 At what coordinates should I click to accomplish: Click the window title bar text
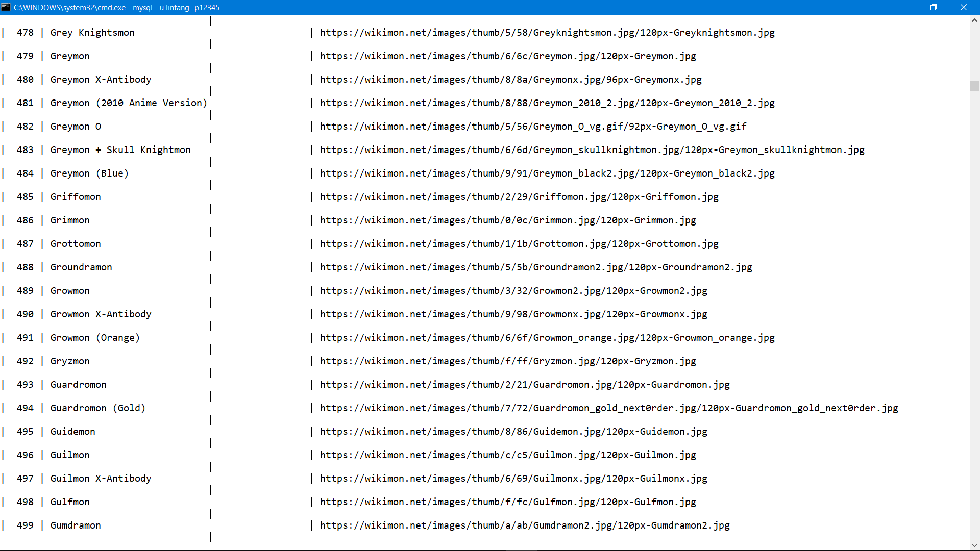pyautogui.click(x=116, y=7)
